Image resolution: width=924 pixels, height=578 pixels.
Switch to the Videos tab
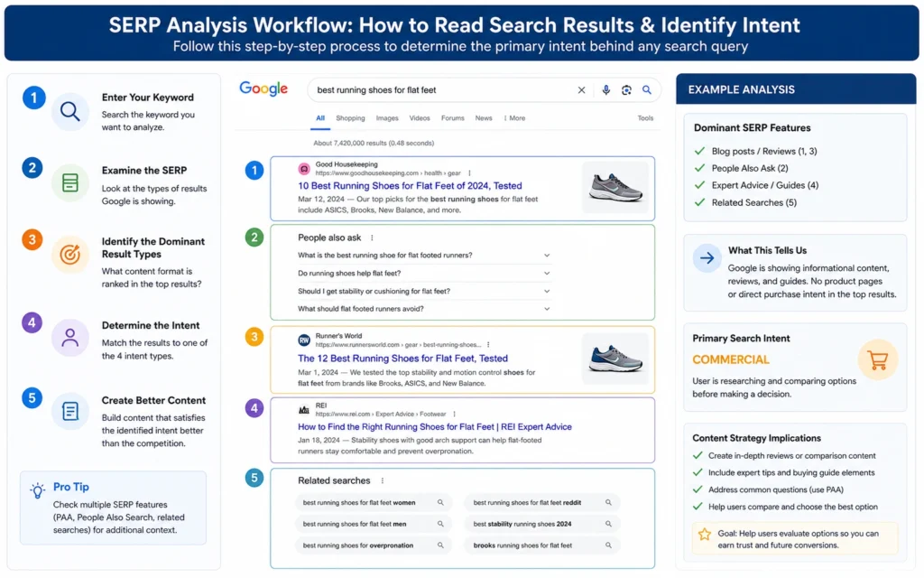pos(420,118)
